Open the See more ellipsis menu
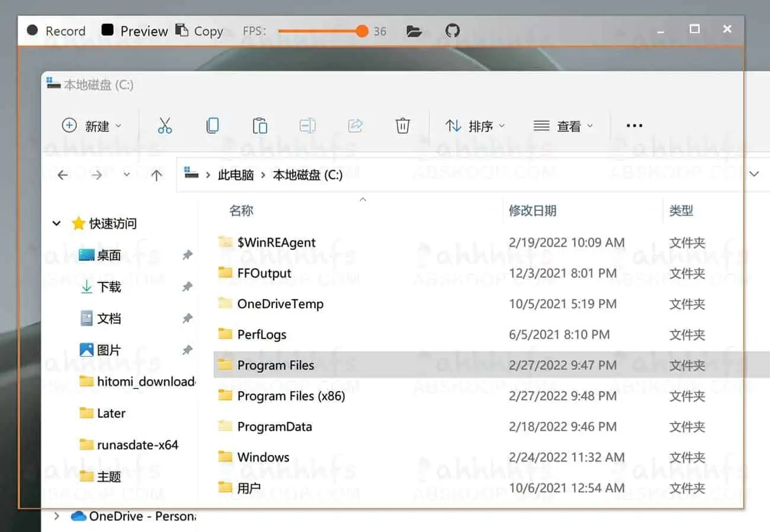 click(x=634, y=125)
